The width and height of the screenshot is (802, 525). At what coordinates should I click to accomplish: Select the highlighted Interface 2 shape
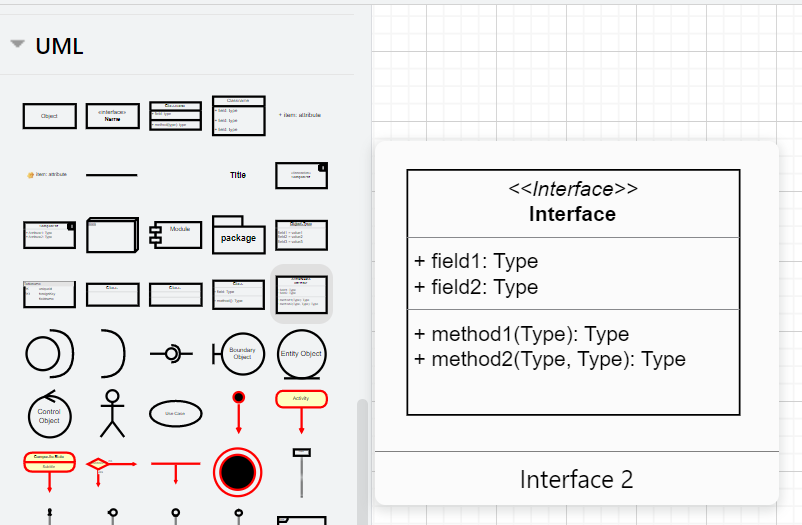click(x=301, y=294)
